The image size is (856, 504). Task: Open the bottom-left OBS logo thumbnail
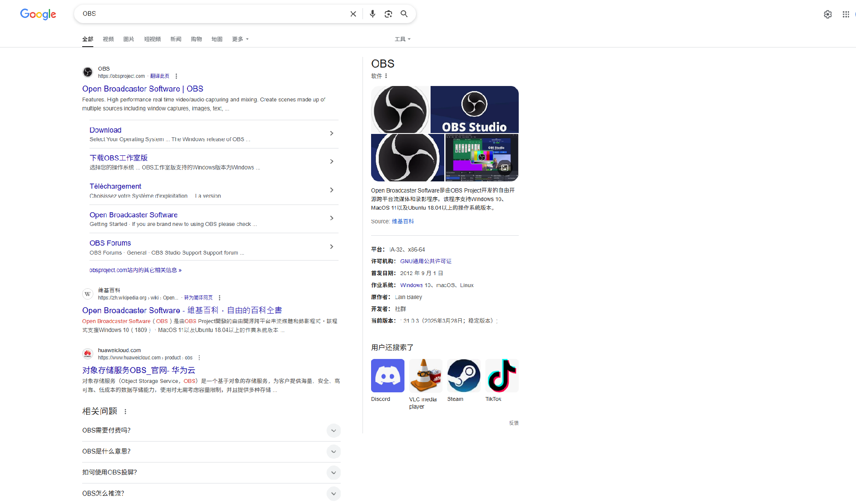click(407, 157)
